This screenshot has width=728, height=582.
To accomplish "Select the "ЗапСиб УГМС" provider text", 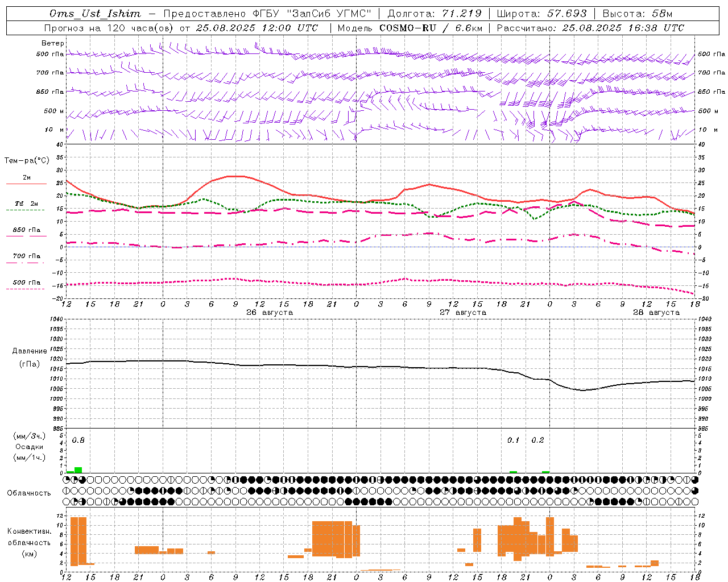I will coord(330,14).
